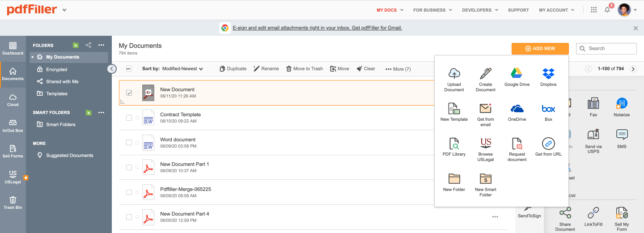Viewport: 644px width, 233px height.
Task: Click the LinkToFill icon
Action: pyautogui.click(x=593, y=212)
